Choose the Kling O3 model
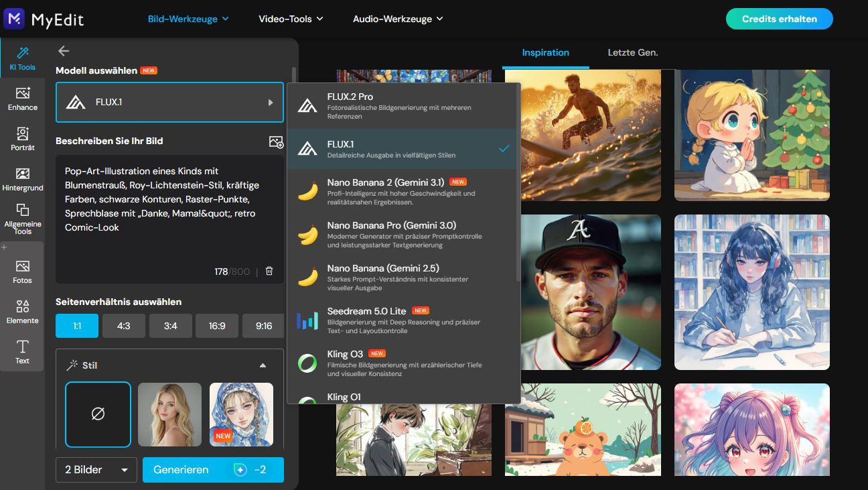This screenshot has width=868, height=490. click(402, 363)
